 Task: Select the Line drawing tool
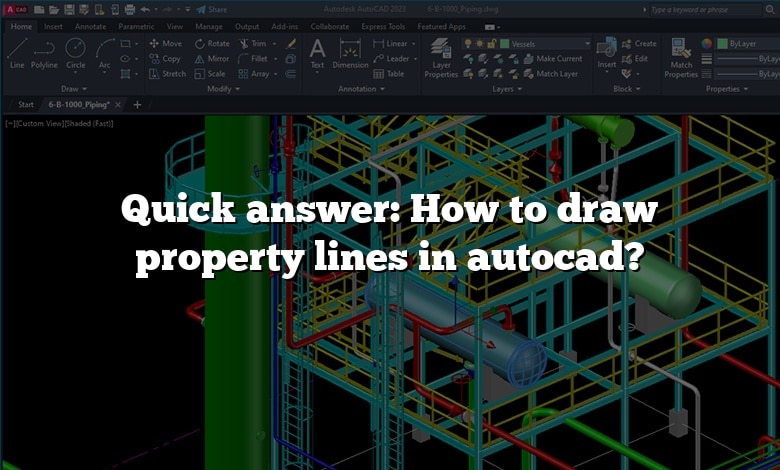17,53
